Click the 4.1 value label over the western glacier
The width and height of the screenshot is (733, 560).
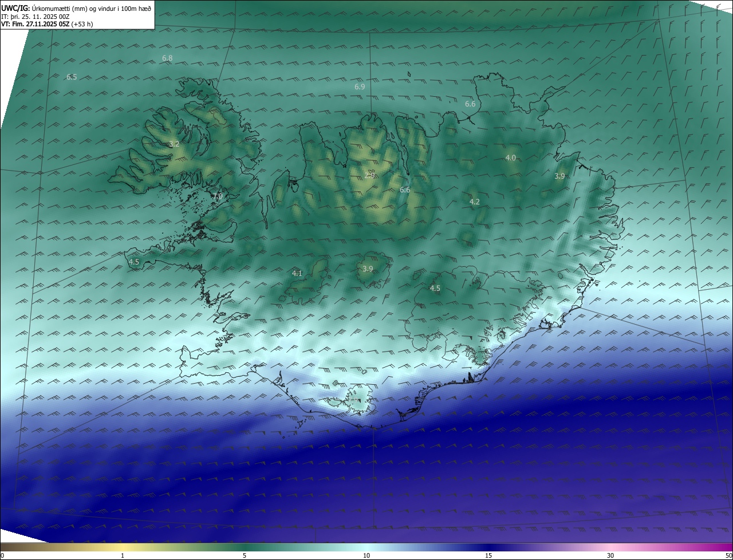coord(297,274)
